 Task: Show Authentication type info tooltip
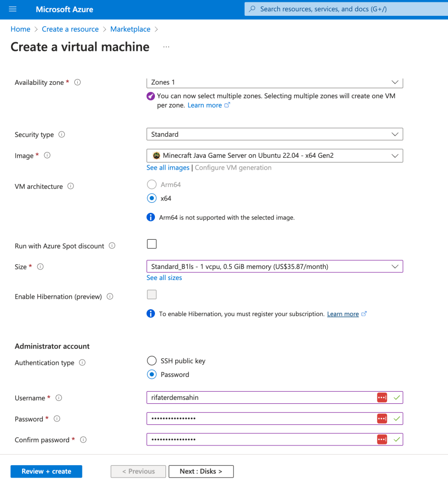point(82,362)
